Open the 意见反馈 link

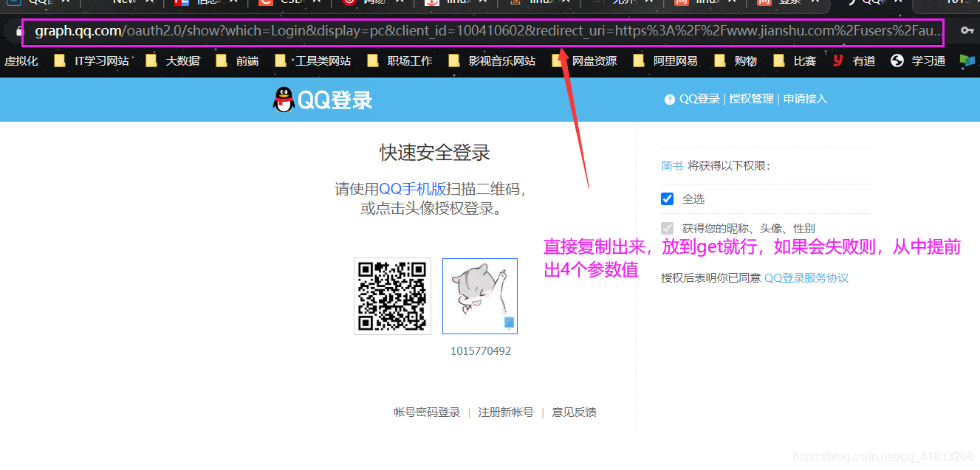click(575, 412)
